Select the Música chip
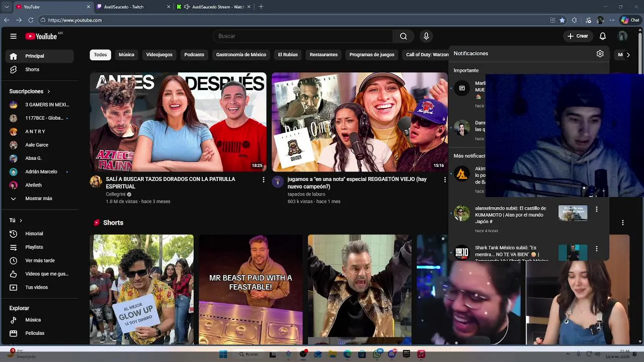644x362 pixels. (x=126, y=55)
